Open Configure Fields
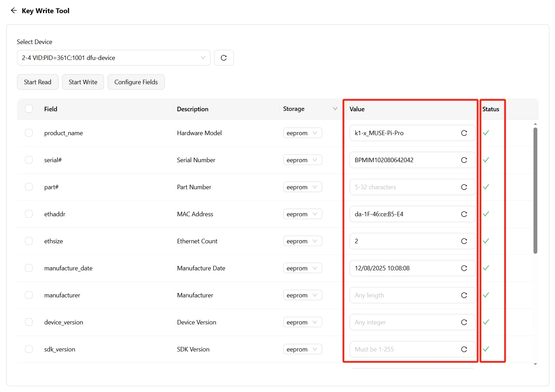 (136, 82)
